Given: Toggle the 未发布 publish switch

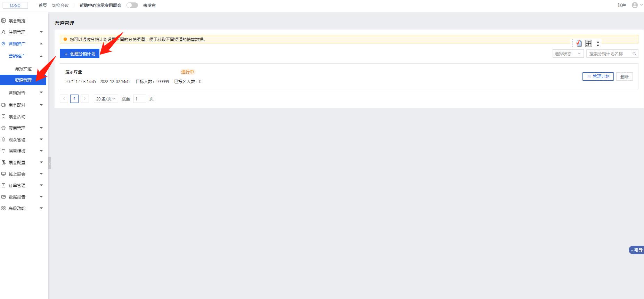Looking at the screenshot, I should (x=132, y=5).
